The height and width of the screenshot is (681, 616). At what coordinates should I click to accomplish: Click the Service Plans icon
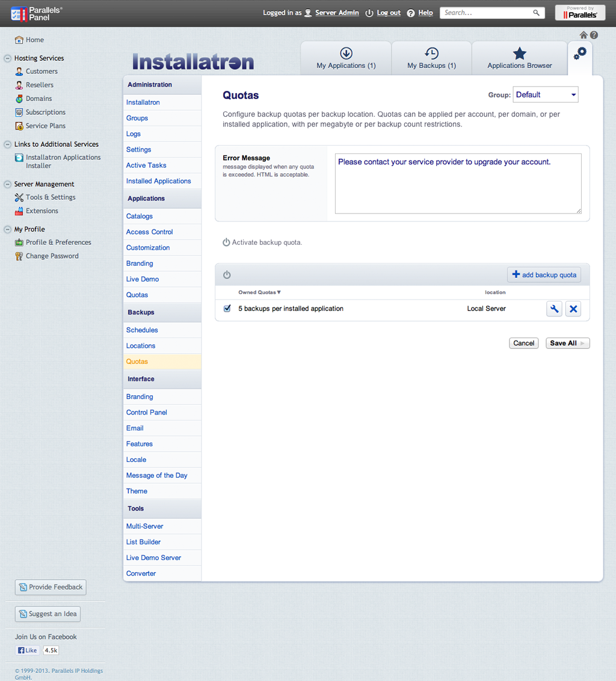tap(19, 126)
